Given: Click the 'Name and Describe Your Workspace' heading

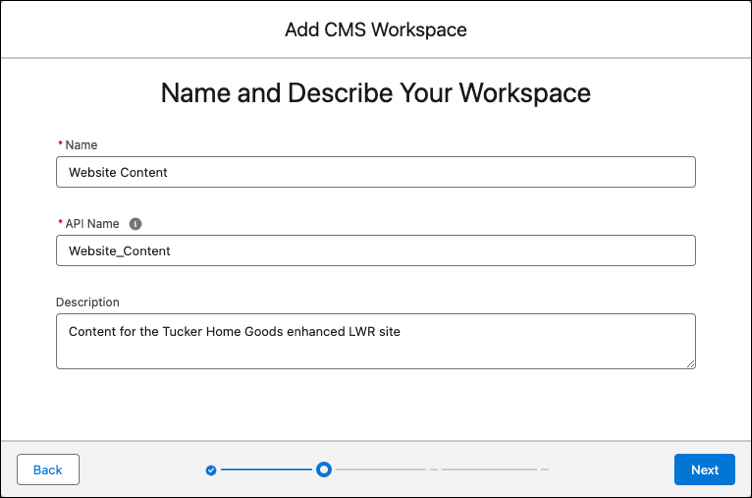Looking at the screenshot, I should click(x=376, y=93).
